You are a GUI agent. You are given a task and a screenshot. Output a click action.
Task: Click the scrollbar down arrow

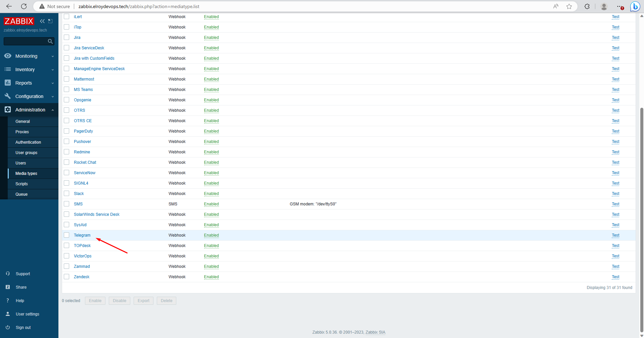click(642, 335)
